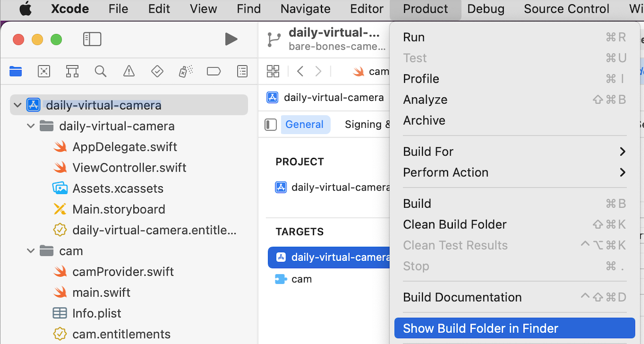This screenshot has width=644, height=344.
Task: Open the Source Control navigator icon
Action: pyautogui.click(x=44, y=72)
